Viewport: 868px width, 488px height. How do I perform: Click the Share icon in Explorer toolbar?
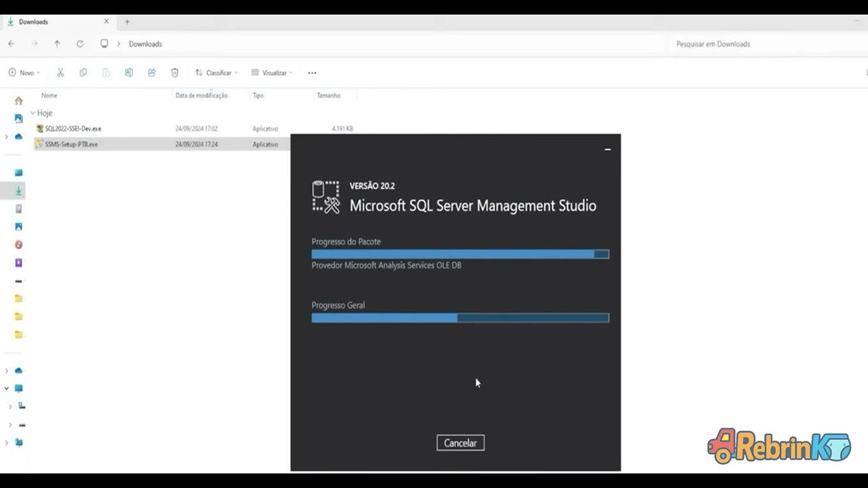(152, 73)
